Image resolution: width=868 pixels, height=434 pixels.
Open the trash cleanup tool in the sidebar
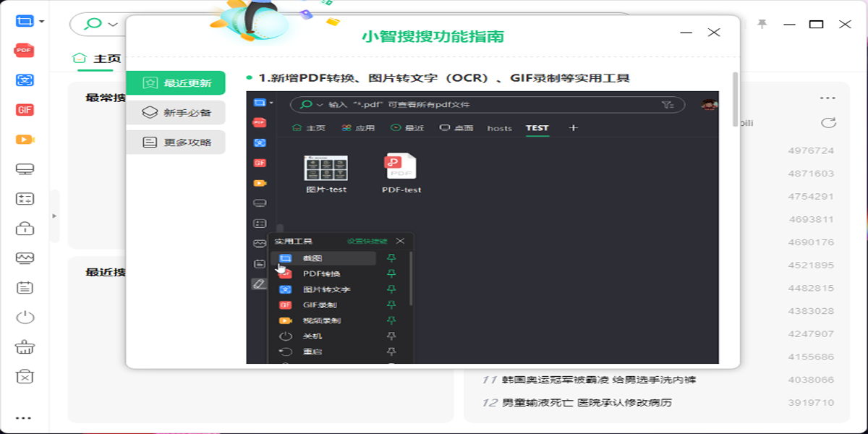point(24,346)
